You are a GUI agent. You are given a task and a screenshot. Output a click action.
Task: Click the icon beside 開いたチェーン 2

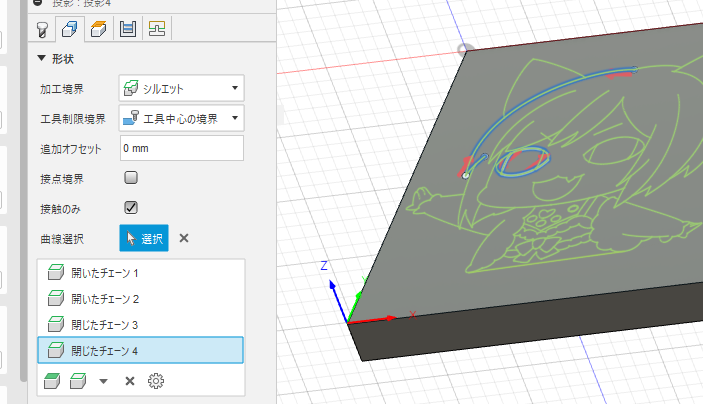tap(56, 299)
